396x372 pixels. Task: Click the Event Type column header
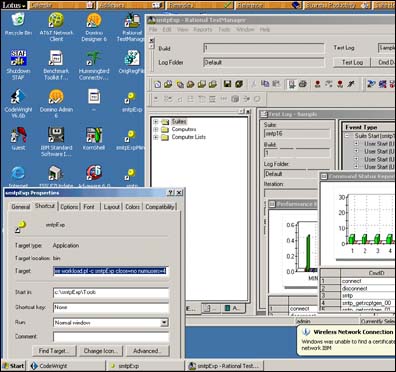coord(369,127)
